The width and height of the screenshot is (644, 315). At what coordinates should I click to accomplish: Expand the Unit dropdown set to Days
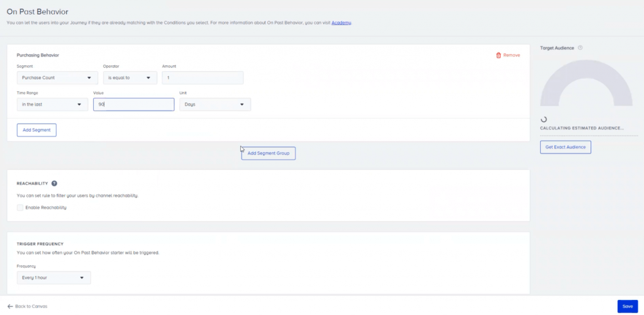(x=215, y=104)
